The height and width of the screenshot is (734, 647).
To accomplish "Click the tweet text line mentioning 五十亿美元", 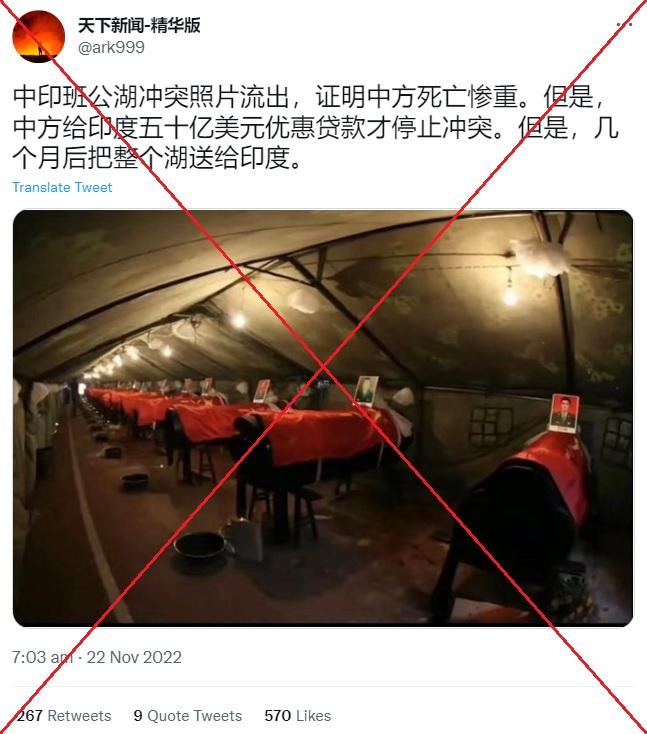I will tap(316, 127).
